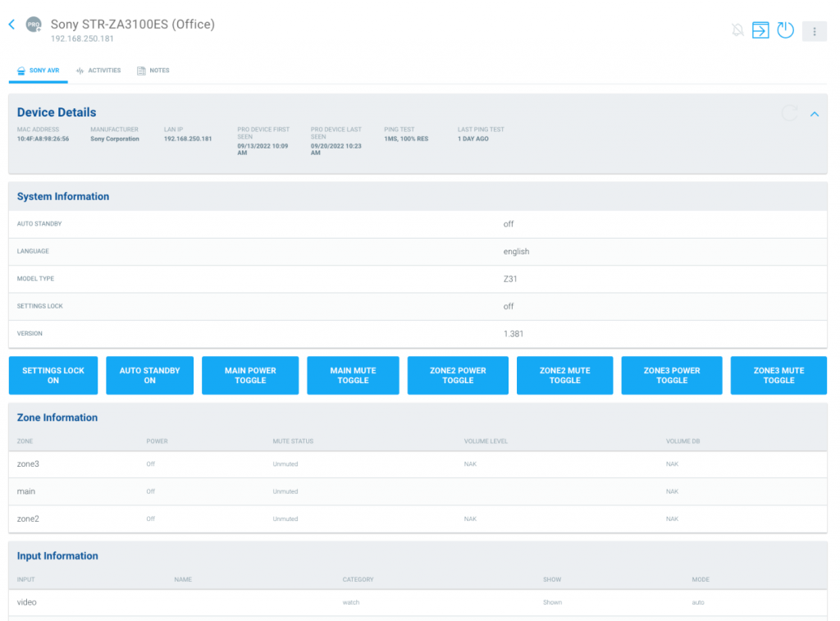
Task: Click the LAN IP value in Device Details
Action: click(188, 139)
